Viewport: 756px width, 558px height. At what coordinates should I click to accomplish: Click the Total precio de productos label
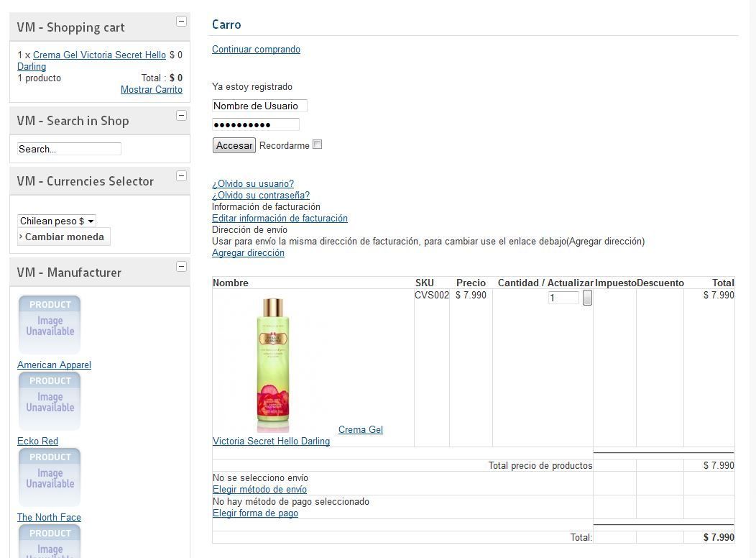click(540, 465)
